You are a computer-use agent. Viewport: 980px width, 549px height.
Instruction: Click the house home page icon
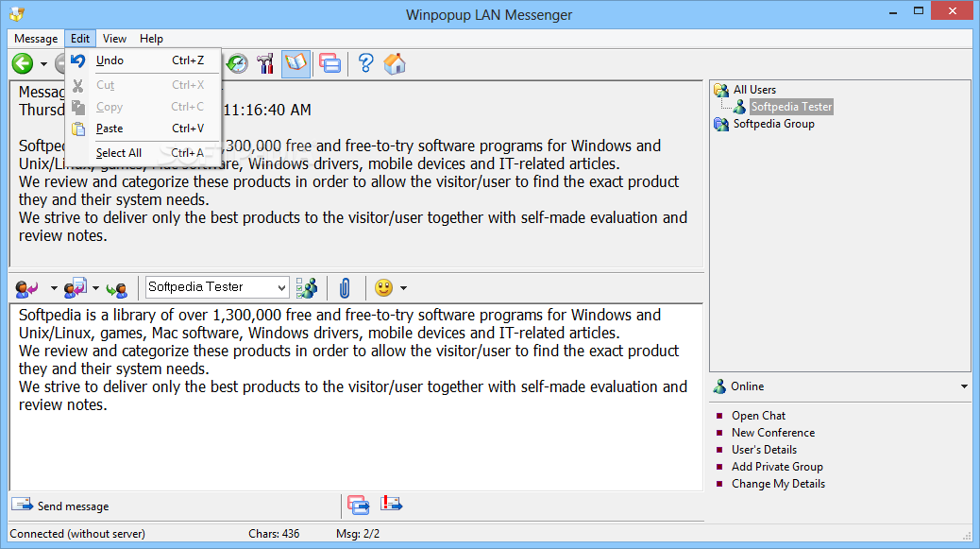click(x=395, y=63)
